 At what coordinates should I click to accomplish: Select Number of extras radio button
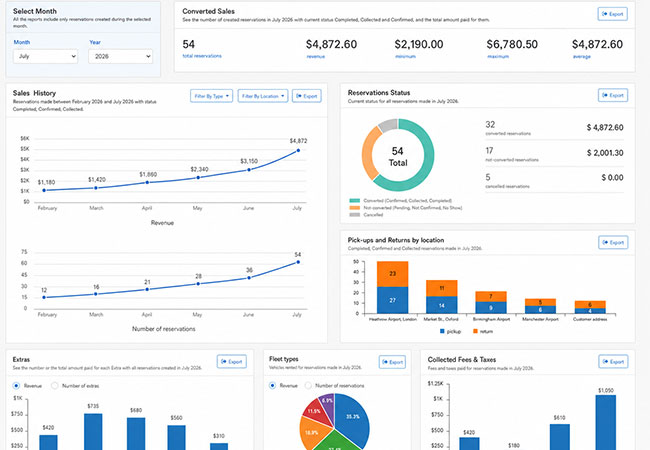[54, 386]
